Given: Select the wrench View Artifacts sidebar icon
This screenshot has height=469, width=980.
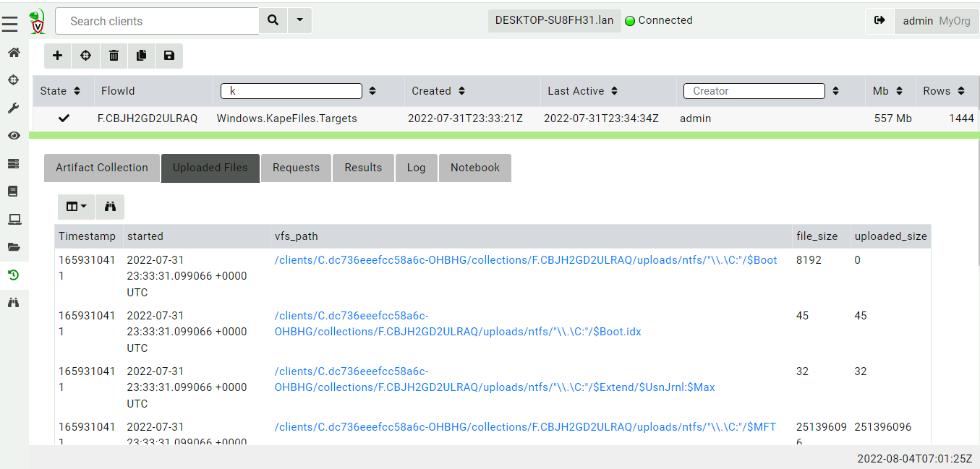Looking at the screenshot, I should tap(13, 108).
